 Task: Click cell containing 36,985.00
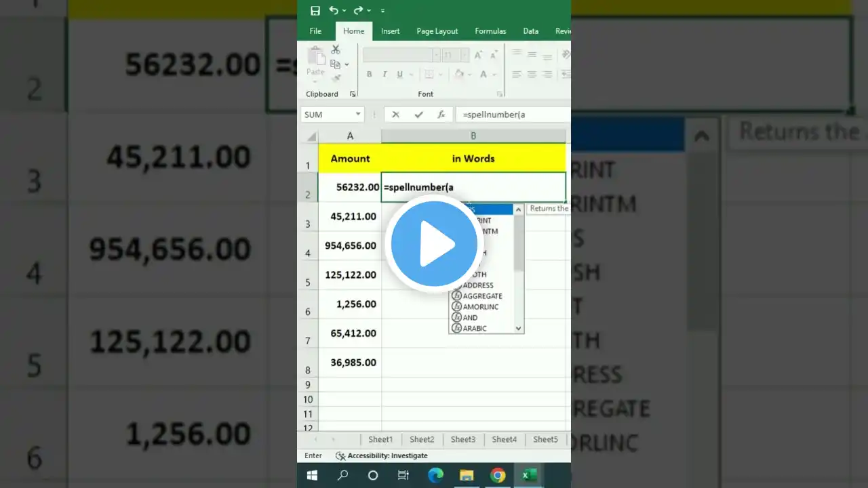pos(350,363)
